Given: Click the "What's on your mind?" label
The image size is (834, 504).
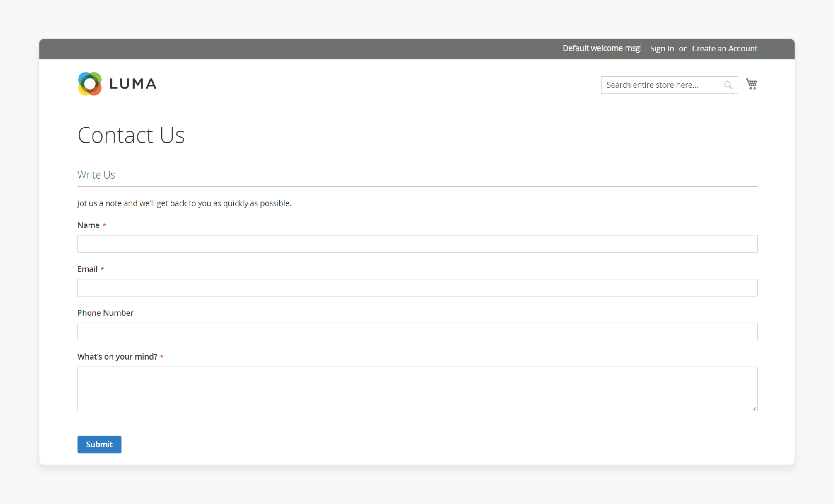Looking at the screenshot, I should [117, 357].
